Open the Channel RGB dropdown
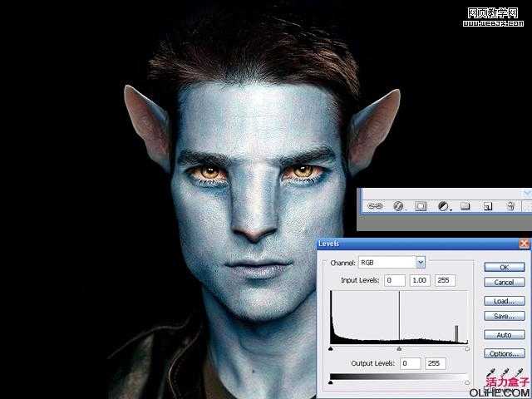This screenshot has width=532, height=399. (x=392, y=263)
